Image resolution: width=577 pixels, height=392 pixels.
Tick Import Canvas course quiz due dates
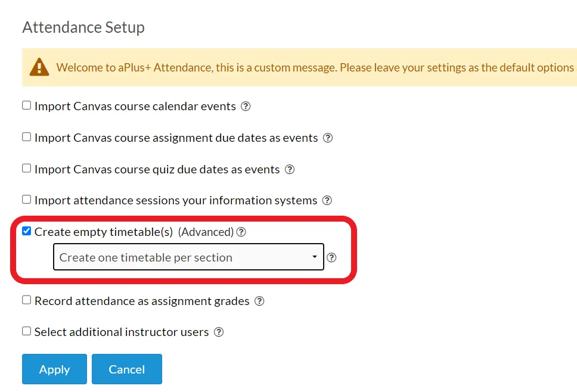[x=26, y=168]
